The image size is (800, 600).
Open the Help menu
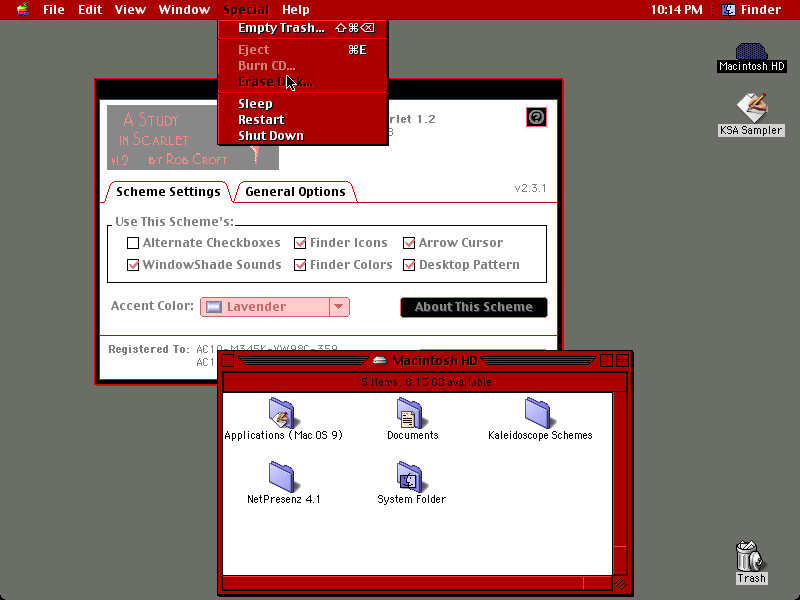[295, 10]
